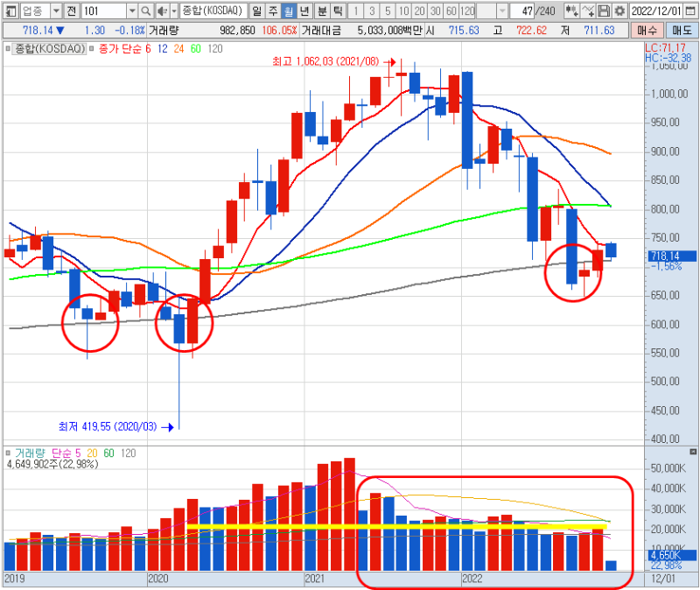Select the 120 interval button
This screenshot has height=590, width=700.
click(467, 11)
